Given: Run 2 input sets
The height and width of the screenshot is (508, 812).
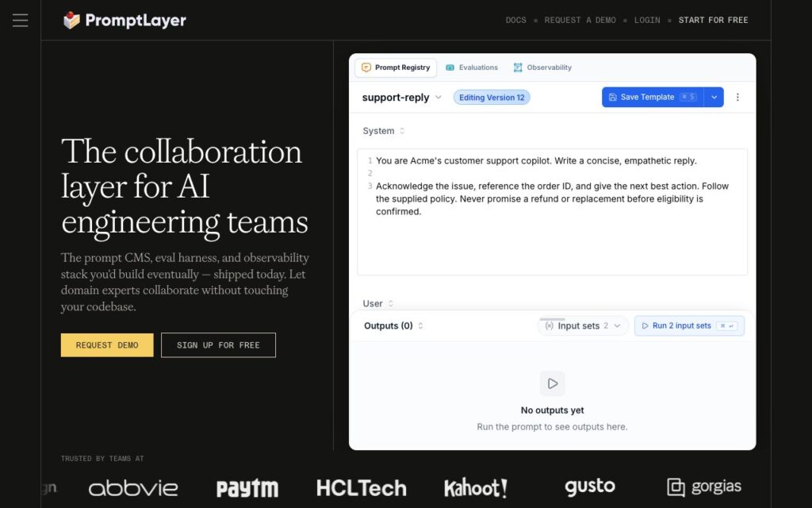Looking at the screenshot, I should [689, 325].
